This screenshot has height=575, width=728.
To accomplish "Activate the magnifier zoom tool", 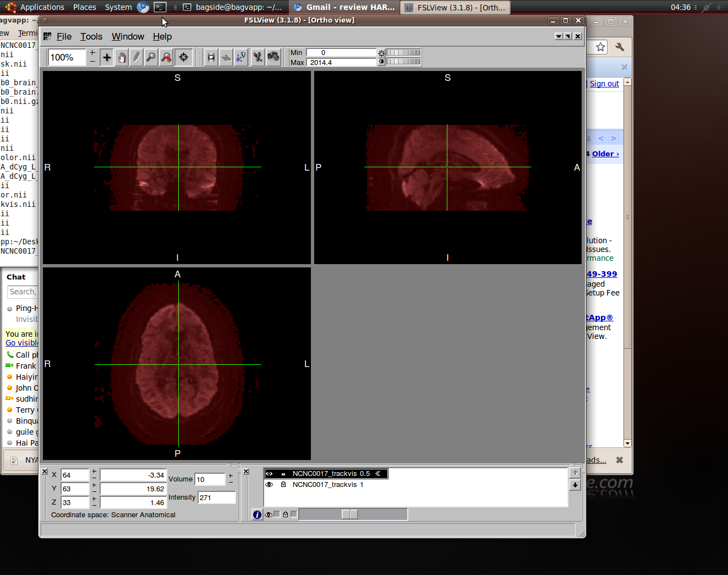I will [151, 57].
